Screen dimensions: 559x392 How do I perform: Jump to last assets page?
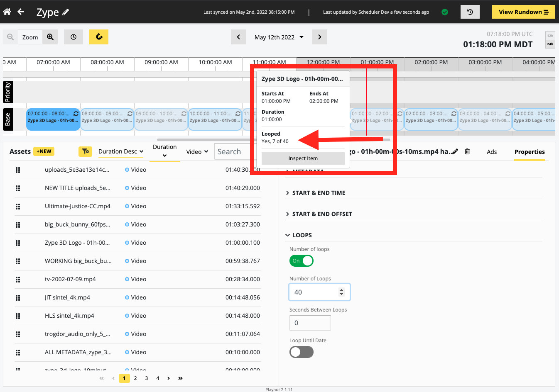180,378
